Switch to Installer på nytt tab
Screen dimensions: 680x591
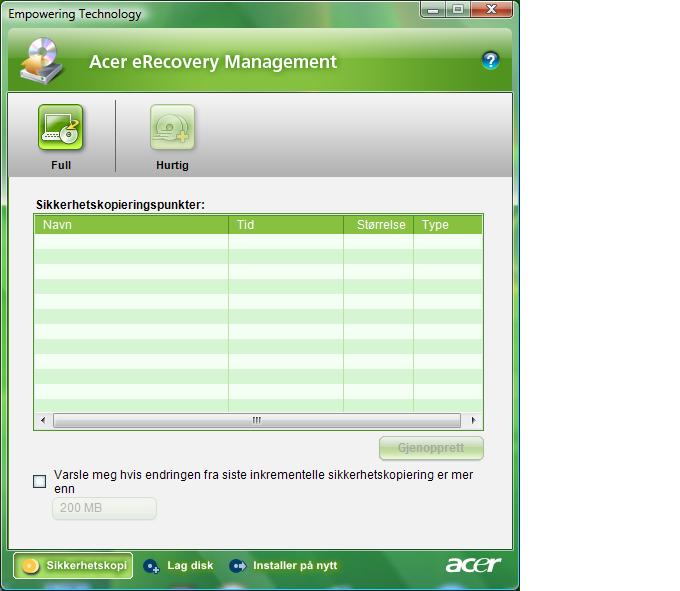283,566
